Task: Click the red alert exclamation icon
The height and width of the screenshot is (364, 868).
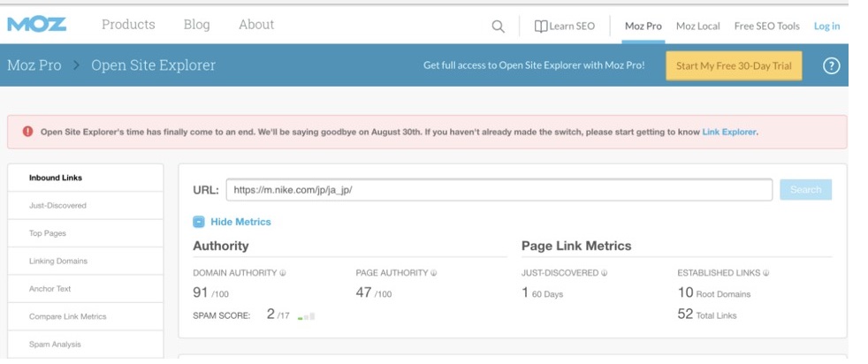Action: pyautogui.click(x=27, y=131)
